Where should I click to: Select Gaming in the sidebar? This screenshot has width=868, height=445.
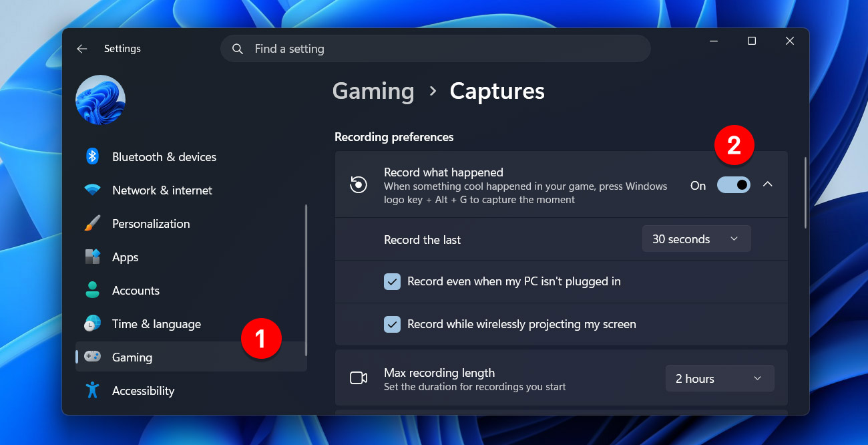point(191,357)
